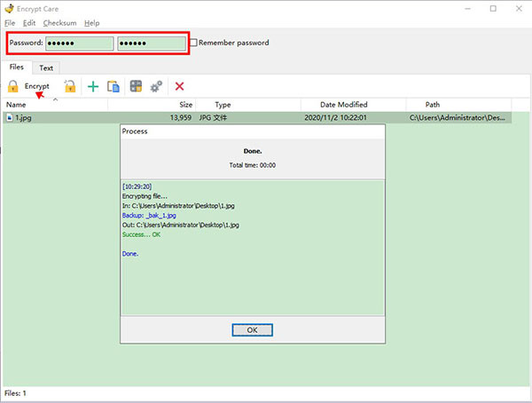Click the 1.jpg file icon
The image size is (532, 403).
click(x=9, y=117)
